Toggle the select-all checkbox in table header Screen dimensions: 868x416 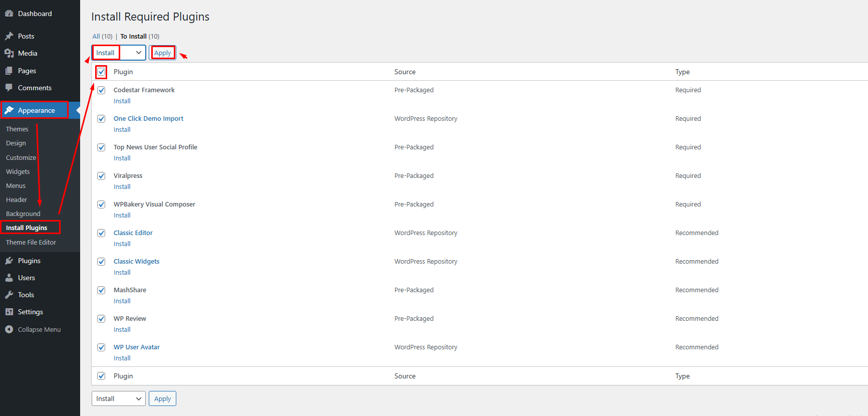(101, 72)
